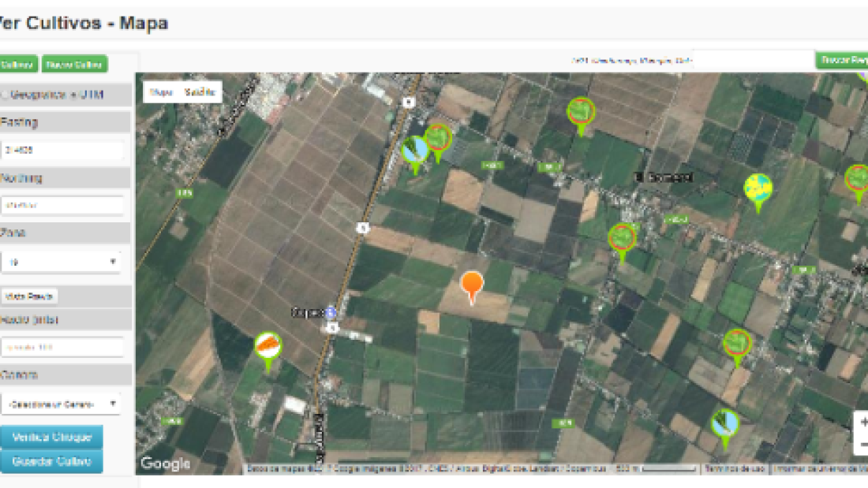This screenshot has height=488, width=868.
Task: Click the Guardar Cultivo button
Action: coord(51,461)
